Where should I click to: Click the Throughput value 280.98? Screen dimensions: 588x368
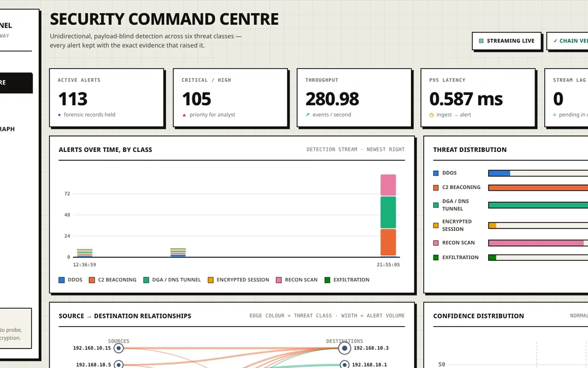(x=332, y=99)
